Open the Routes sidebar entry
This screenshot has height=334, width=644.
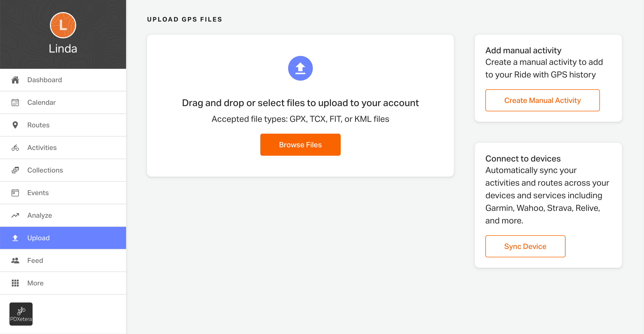point(63,125)
